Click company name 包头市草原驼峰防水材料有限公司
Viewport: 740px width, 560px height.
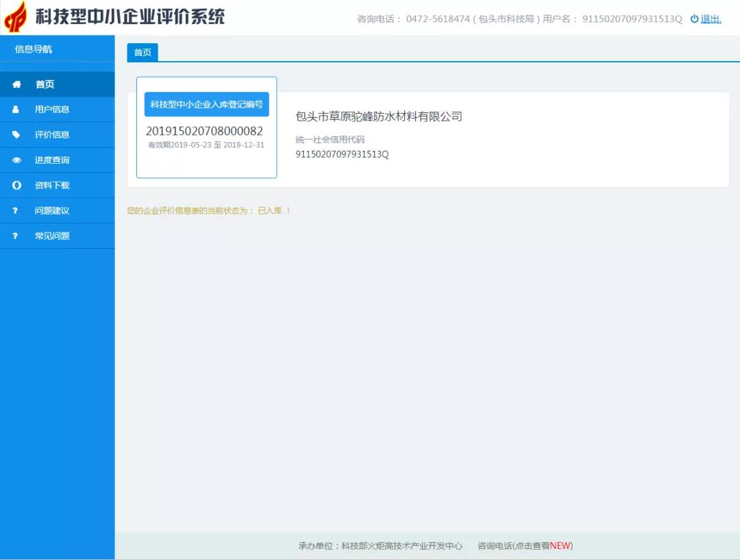(x=379, y=117)
